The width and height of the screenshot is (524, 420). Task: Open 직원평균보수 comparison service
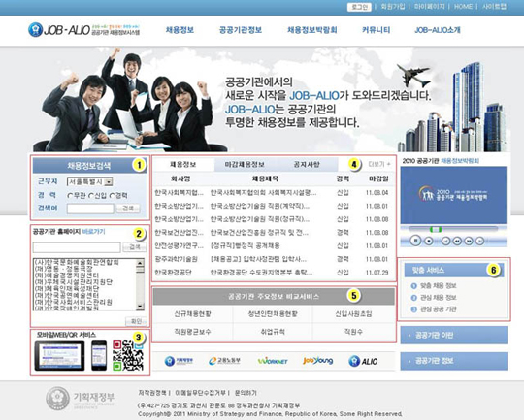tap(192, 332)
